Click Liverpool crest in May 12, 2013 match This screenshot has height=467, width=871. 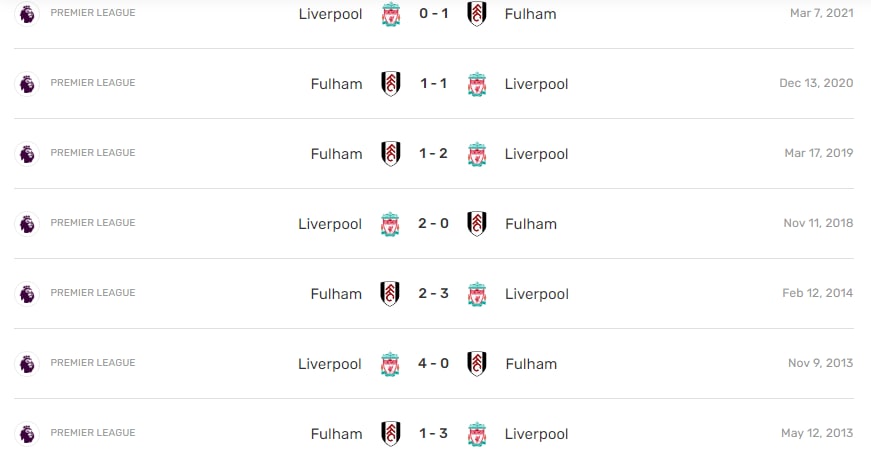tap(477, 434)
